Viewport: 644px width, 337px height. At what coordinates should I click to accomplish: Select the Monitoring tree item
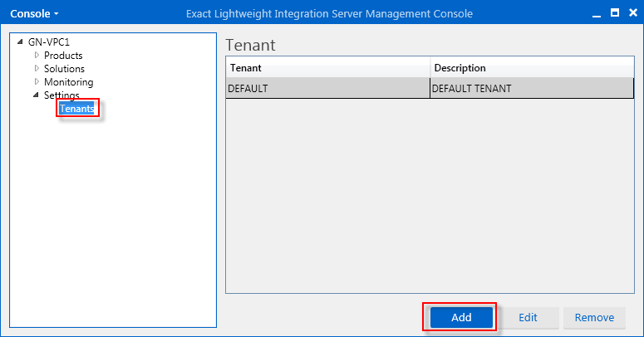point(69,82)
